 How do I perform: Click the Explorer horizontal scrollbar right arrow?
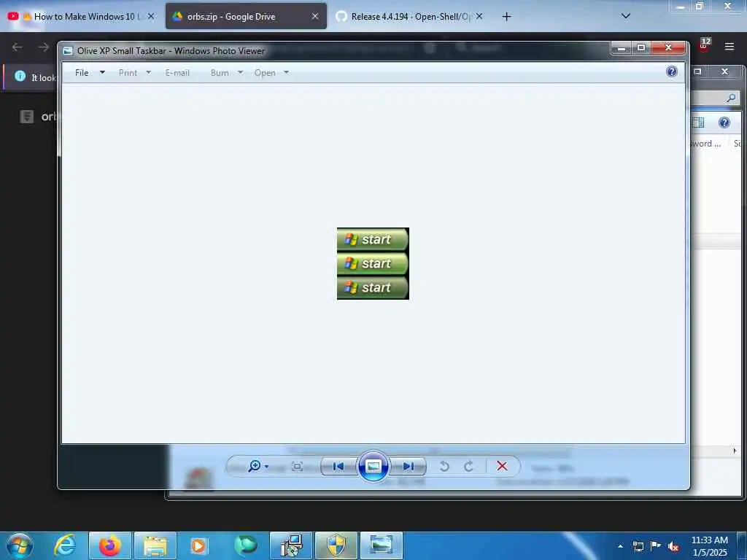click(734, 451)
